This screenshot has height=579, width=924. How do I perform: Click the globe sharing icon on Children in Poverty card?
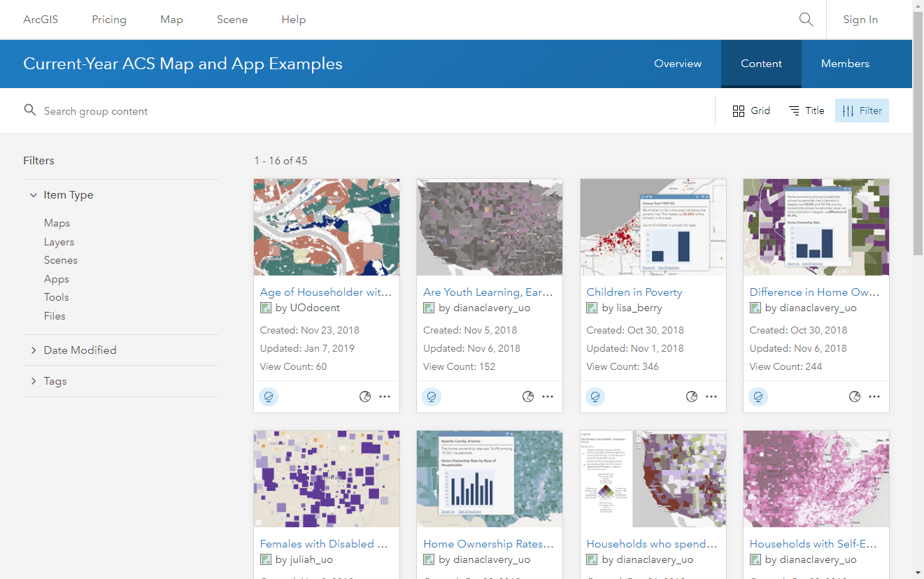point(692,396)
